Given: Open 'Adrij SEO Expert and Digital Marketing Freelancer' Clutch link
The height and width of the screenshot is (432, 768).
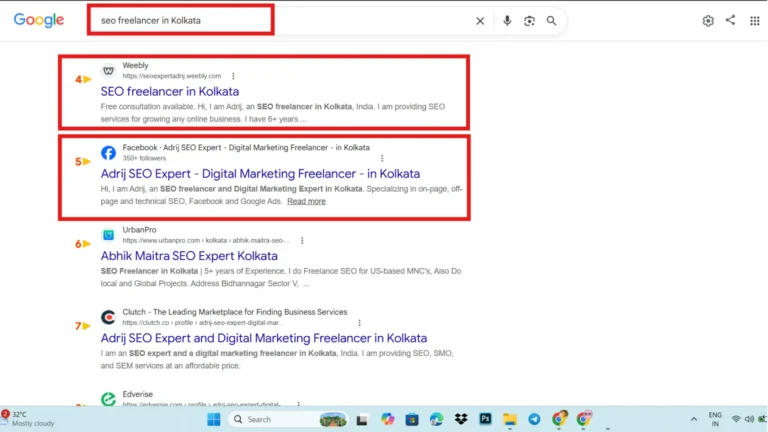Looking at the screenshot, I should (x=264, y=338).
